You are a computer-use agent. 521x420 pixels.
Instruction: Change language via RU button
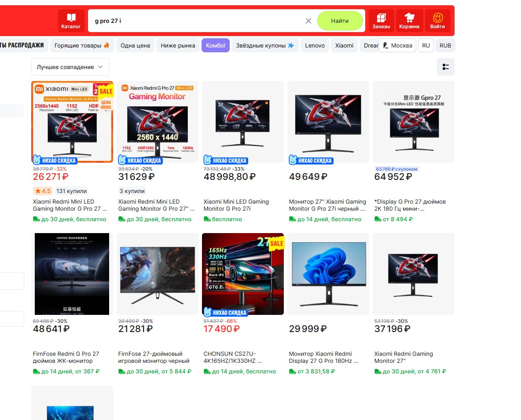[426, 45]
